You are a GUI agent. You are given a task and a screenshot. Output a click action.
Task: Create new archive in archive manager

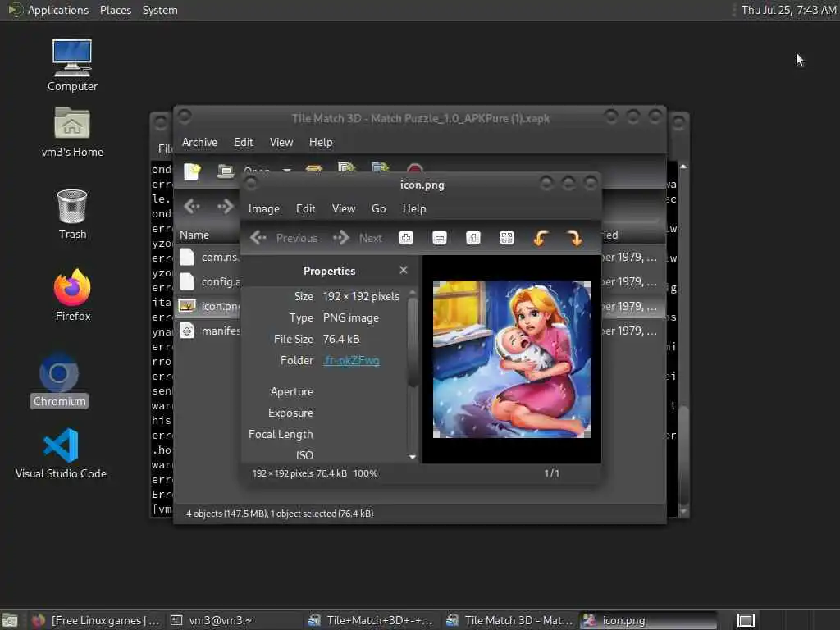pyautogui.click(x=192, y=171)
